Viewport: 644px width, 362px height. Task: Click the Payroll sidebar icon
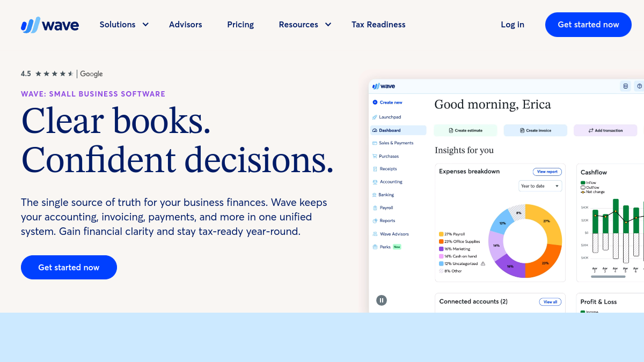point(375,208)
